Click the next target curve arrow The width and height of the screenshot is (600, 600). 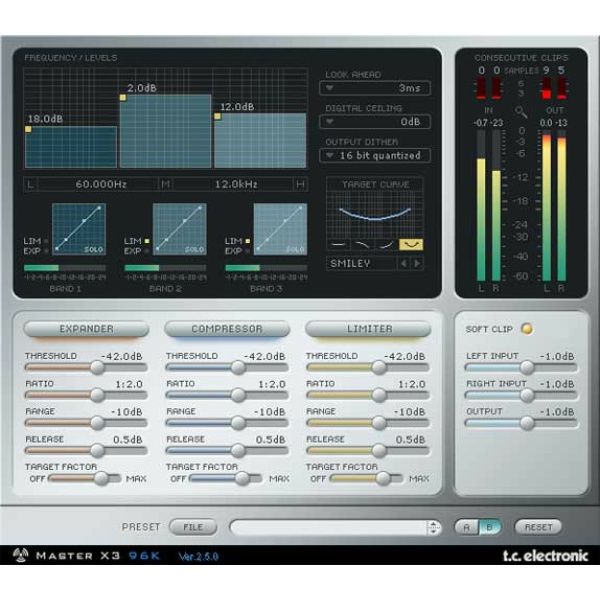point(417,263)
